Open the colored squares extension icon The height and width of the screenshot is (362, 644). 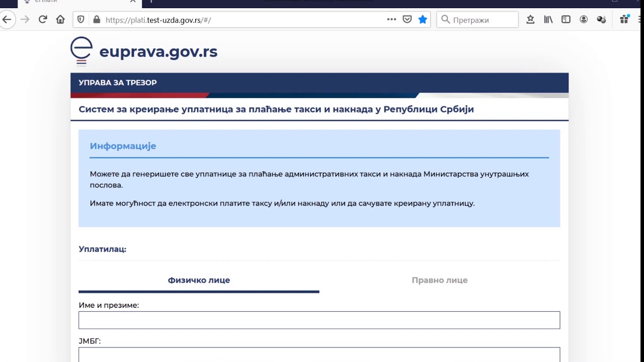click(x=624, y=20)
